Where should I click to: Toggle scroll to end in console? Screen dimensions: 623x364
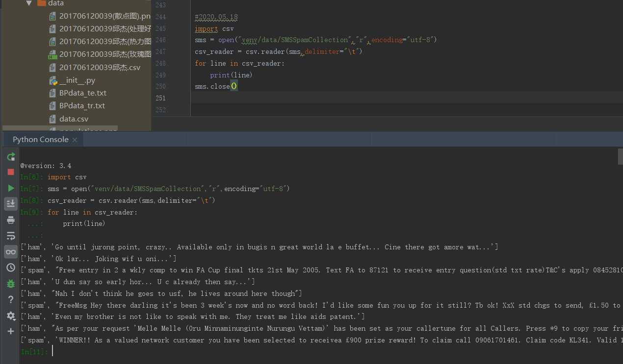coord(11,204)
